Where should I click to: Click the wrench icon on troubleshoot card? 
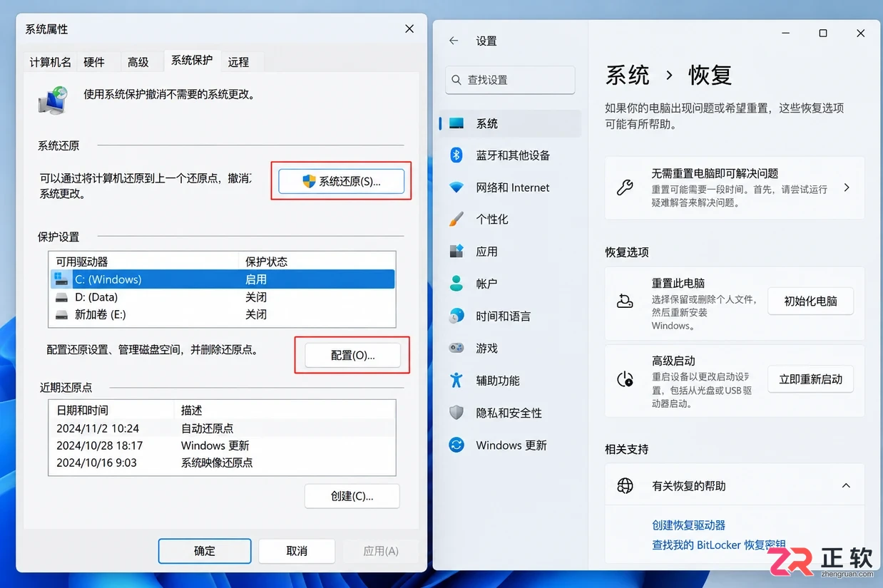625,187
